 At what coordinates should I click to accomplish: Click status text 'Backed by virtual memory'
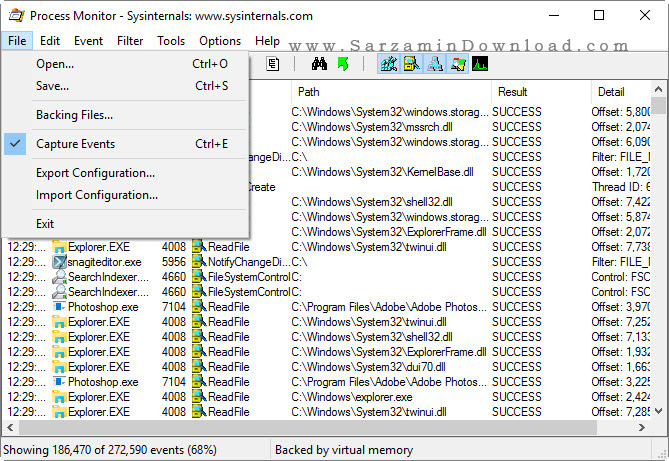tap(344, 450)
